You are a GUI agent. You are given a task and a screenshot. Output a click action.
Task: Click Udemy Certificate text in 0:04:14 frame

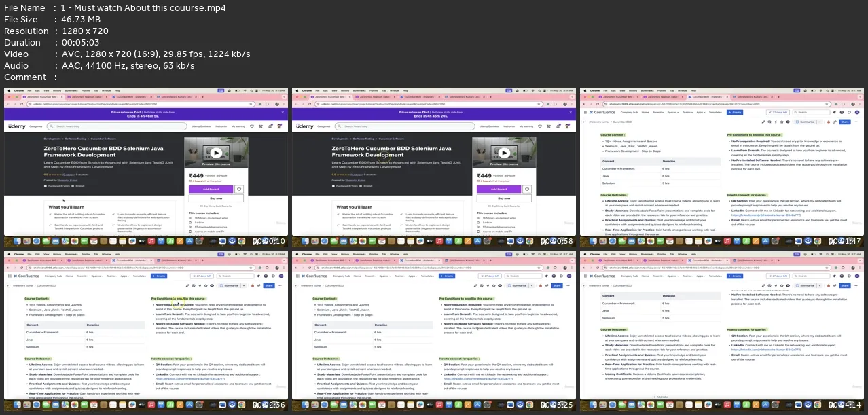[618, 374]
